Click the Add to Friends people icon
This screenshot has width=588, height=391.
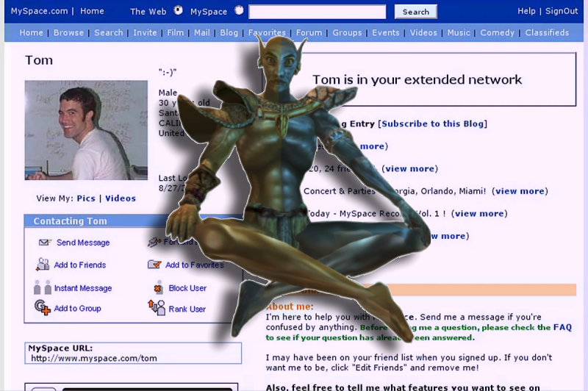point(43,265)
